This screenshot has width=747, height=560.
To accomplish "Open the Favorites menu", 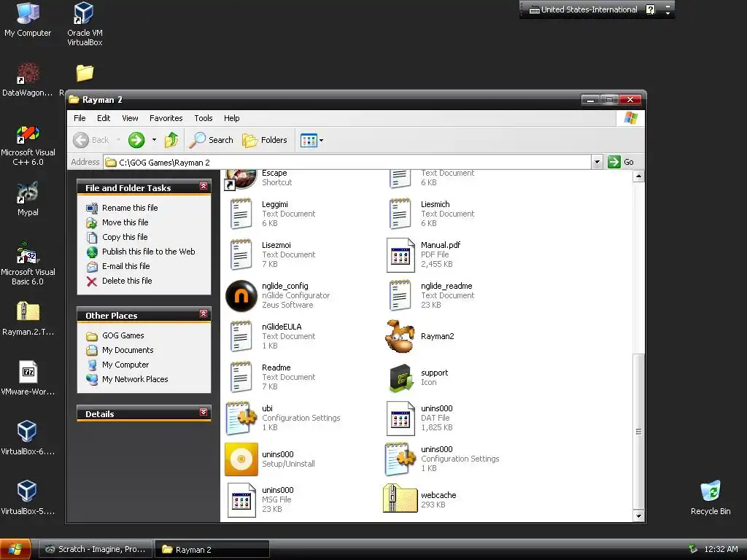I will [166, 118].
